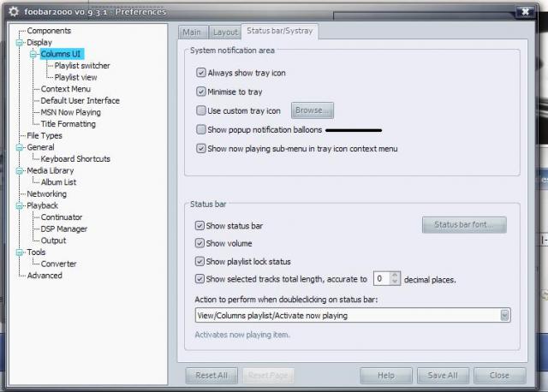Viewport: 548px width, 392px height.
Task: Select Advanced in the tree
Action: (x=45, y=276)
